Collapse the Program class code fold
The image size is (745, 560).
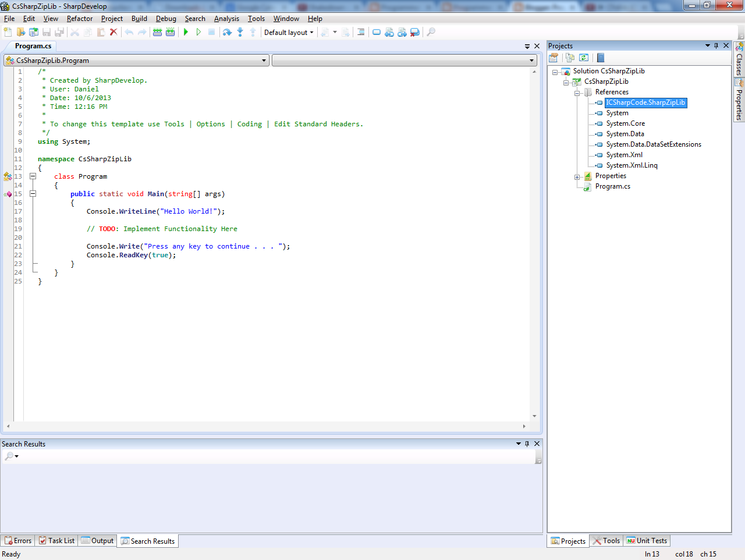[x=33, y=176]
